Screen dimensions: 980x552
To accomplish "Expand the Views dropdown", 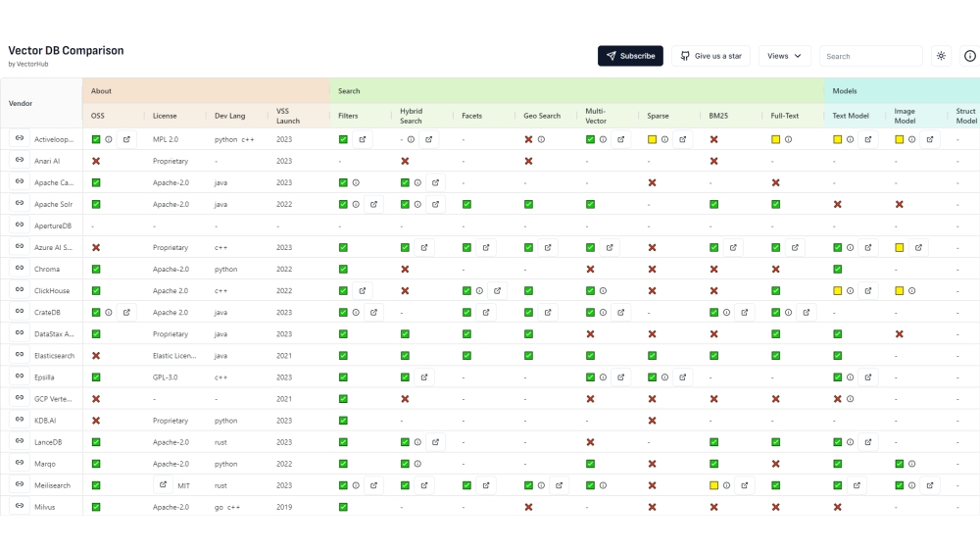I will click(784, 56).
